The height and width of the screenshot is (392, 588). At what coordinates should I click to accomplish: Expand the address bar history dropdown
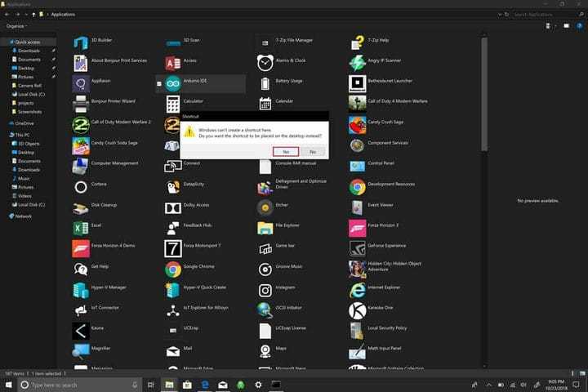point(500,14)
